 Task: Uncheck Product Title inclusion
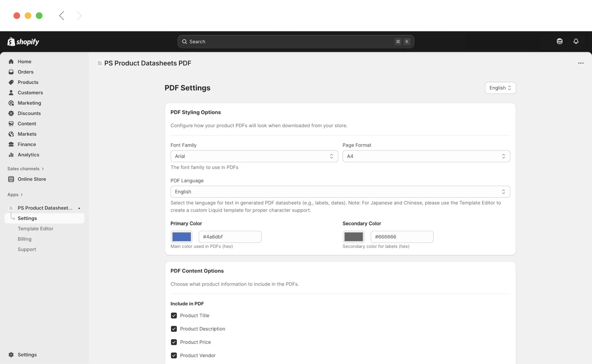pos(174,315)
